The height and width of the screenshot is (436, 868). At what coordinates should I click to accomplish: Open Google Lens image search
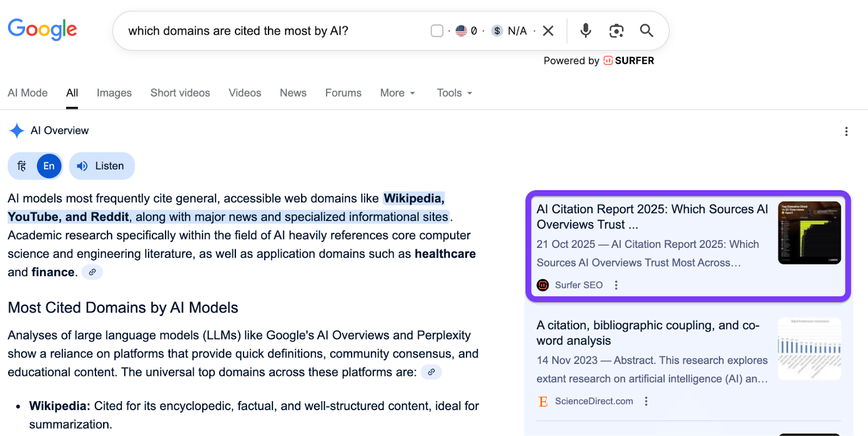616,30
